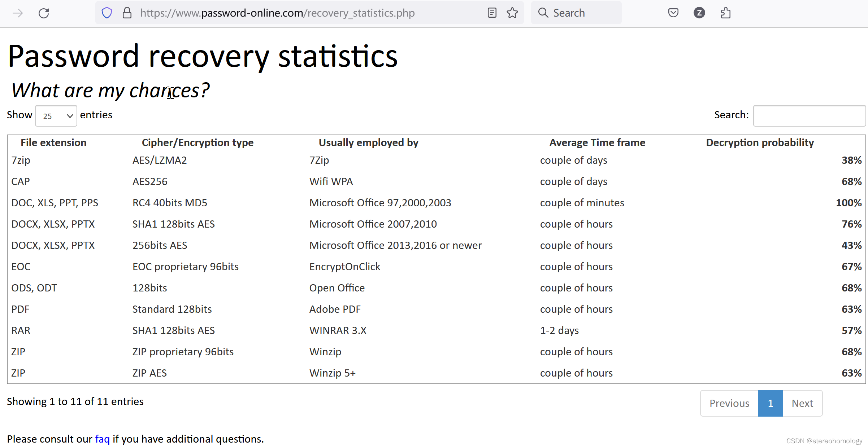Select page 1 in pagination
Screen dimensions: 868x448
(770, 403)
